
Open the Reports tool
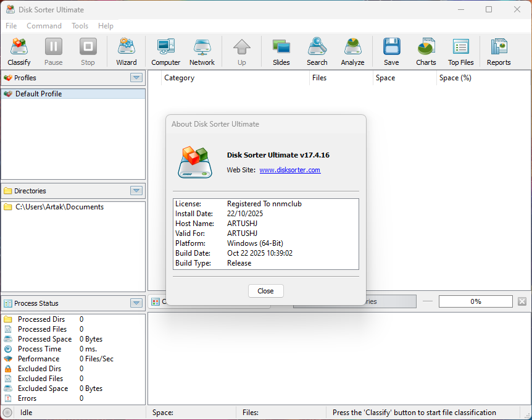[499, 52]
